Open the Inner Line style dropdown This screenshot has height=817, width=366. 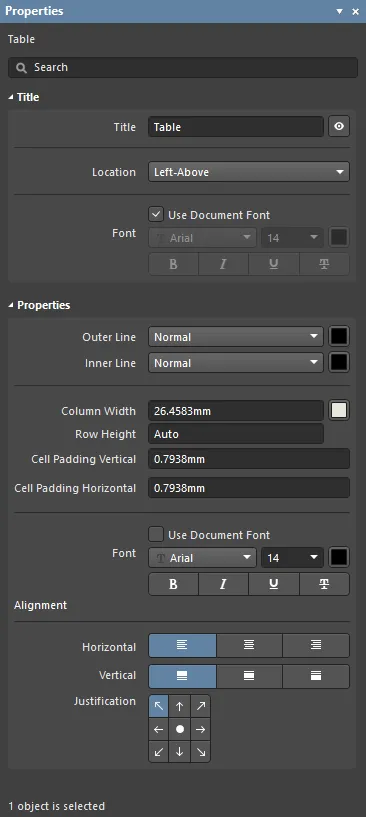(x=236, y=363)
